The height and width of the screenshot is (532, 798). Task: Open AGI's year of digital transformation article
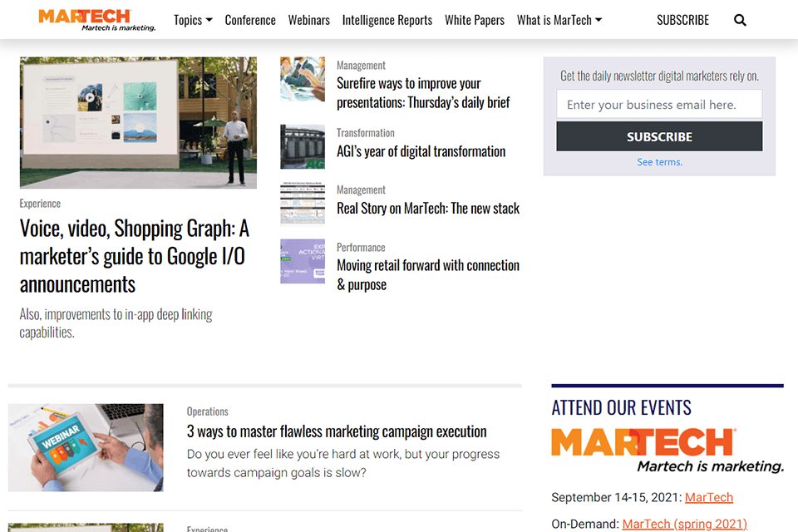point(421,151)
